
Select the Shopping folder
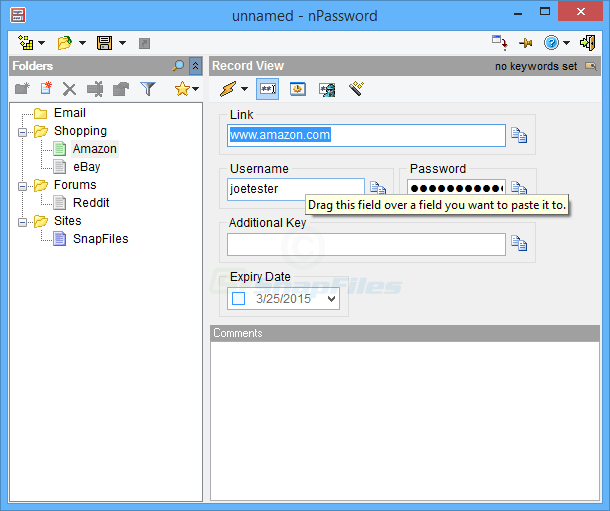tap(80, 131)
